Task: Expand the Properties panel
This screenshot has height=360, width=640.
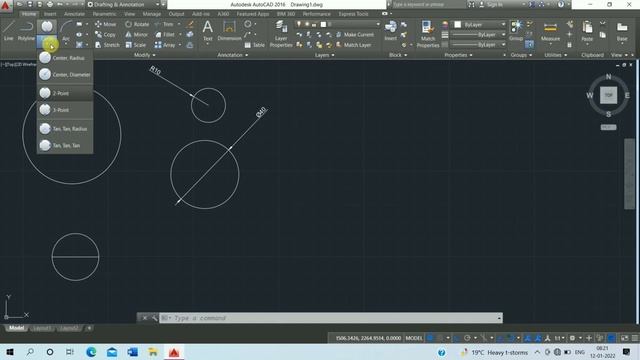Action: (458, 55)
